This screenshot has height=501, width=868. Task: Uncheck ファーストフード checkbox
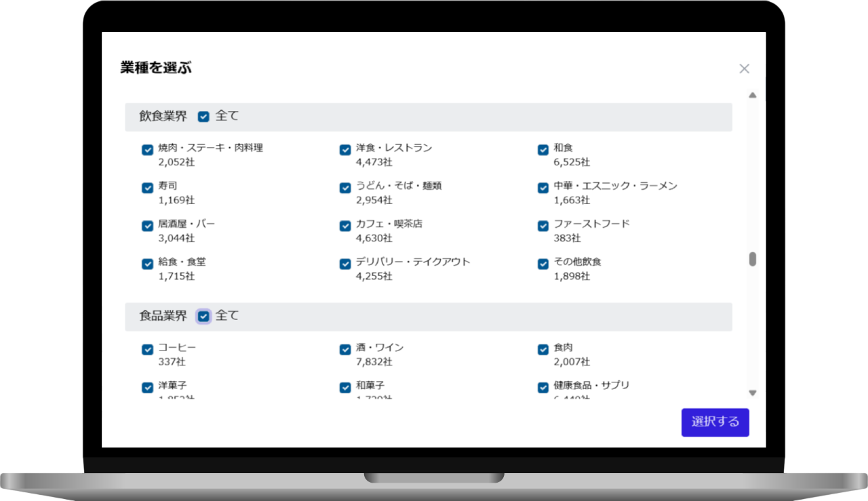(543, 226)
